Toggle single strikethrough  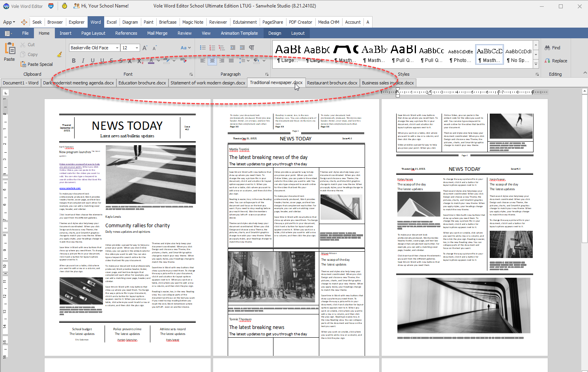point(111,60)
